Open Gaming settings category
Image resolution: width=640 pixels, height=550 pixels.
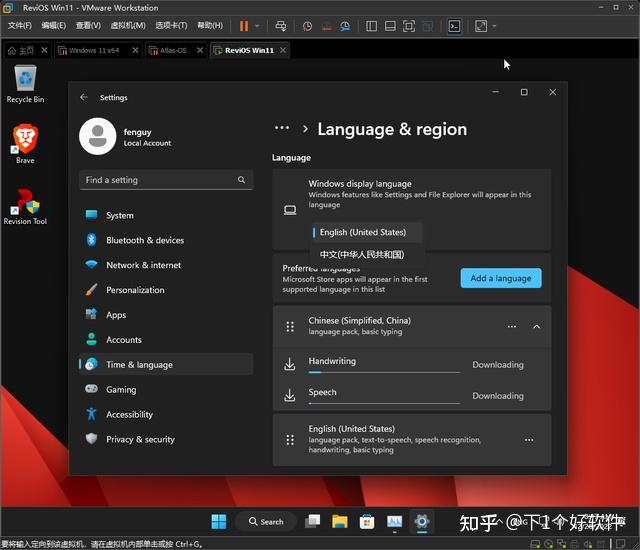point(166,390)
